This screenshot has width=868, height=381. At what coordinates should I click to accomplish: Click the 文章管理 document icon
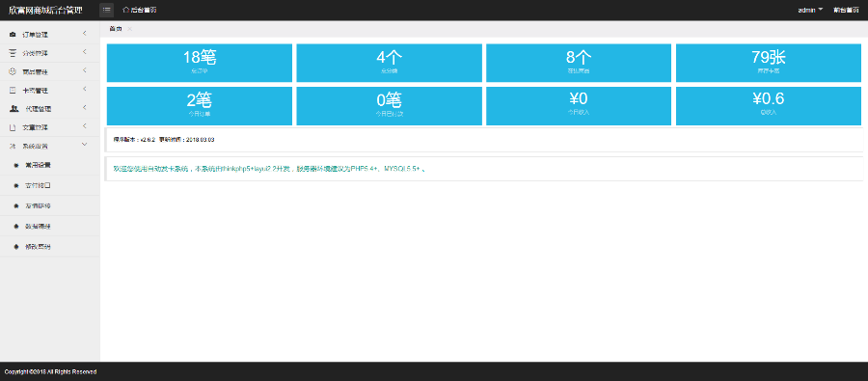(13, 127)
